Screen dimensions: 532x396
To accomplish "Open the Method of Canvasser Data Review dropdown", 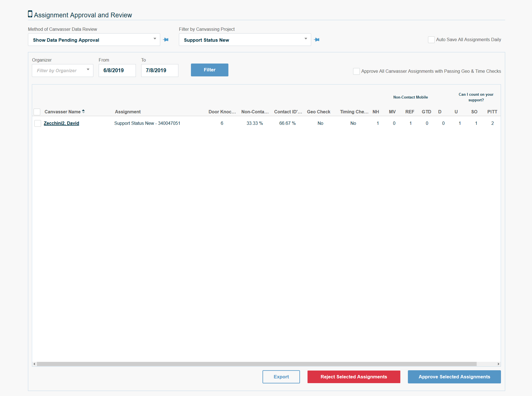I will pyautogui.click(x=94, y=40).
